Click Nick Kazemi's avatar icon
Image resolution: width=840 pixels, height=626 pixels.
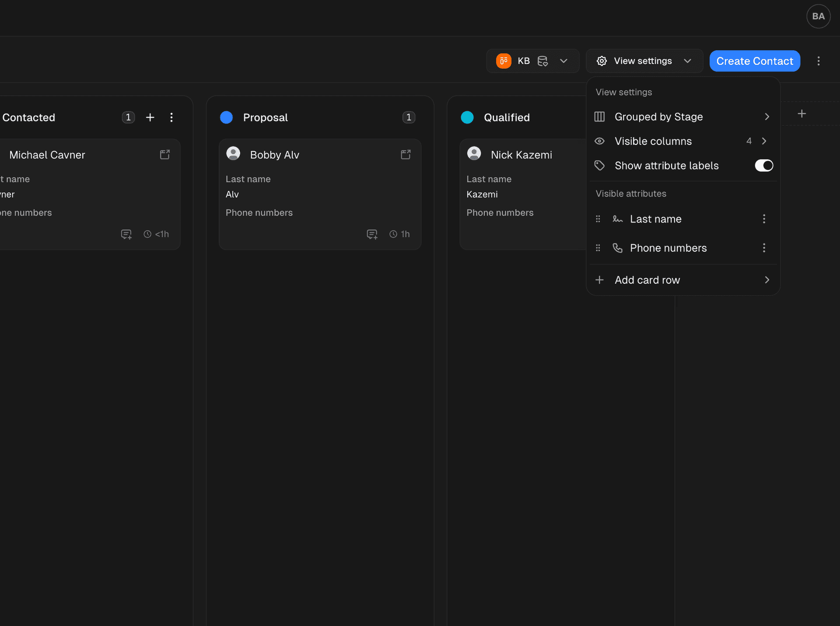pos(474,153)
